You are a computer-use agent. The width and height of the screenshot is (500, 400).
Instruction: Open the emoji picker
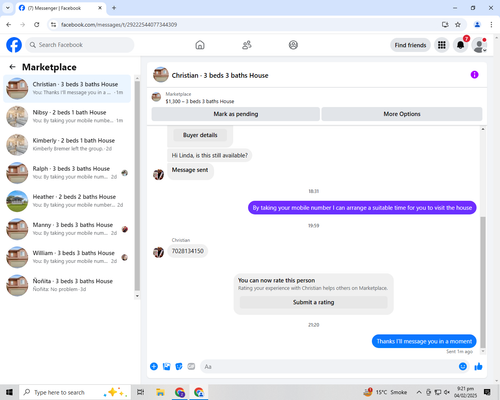click(x=463, y=367)
